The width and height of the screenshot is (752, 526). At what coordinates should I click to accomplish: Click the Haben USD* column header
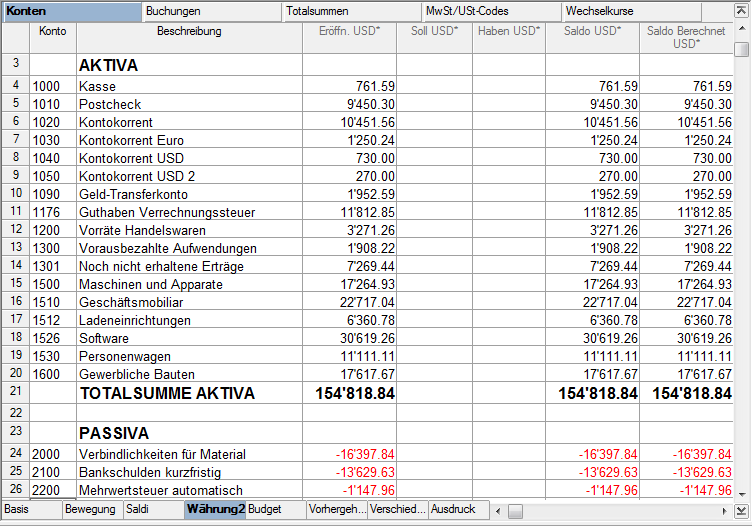click(x=509, y=37)
